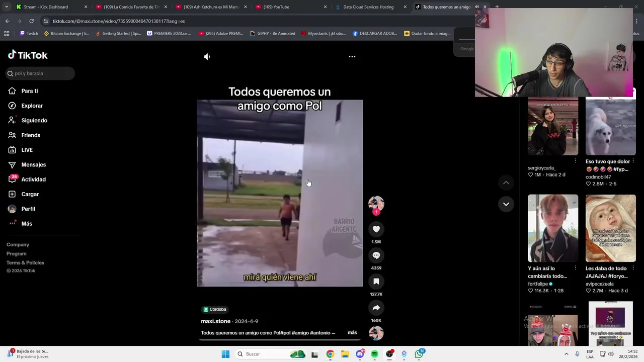Open Actividad notifications
644x362 pixels.
tap(33, 179)
